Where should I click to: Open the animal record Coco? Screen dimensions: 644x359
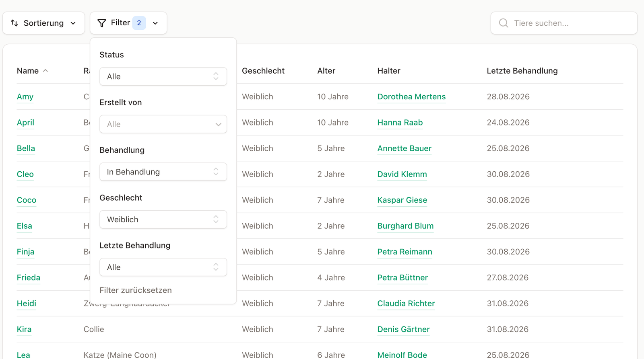click(x=27, y=200)
